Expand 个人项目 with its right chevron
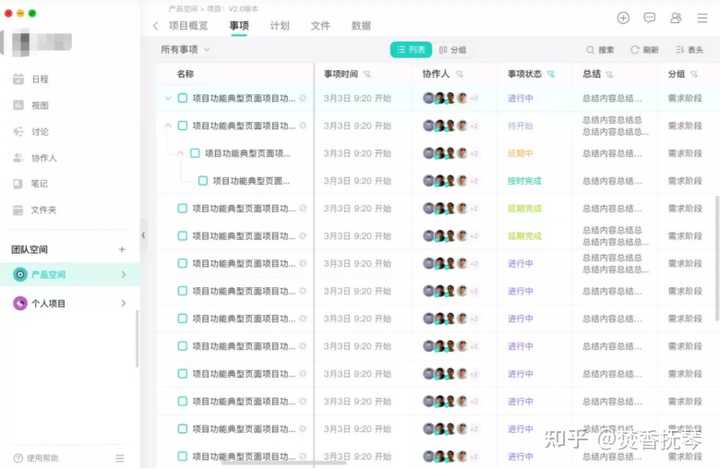This screenshot has width=720, height=469. pos(123,303)
